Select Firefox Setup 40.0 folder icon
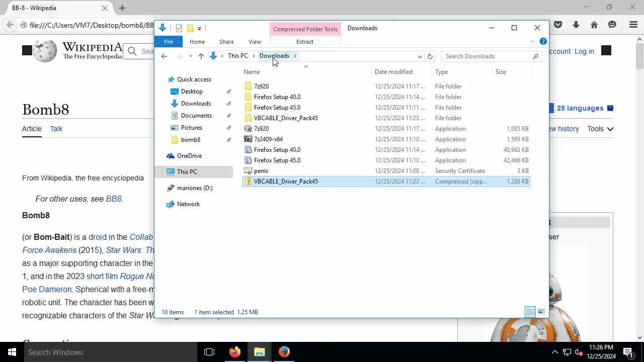The width and height of the screenshot is (644, 362). (x=248, y=97)
